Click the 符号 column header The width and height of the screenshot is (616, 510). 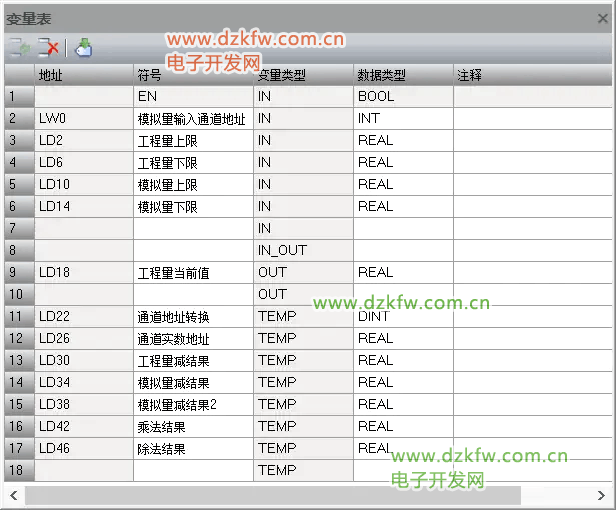point(193,75)
